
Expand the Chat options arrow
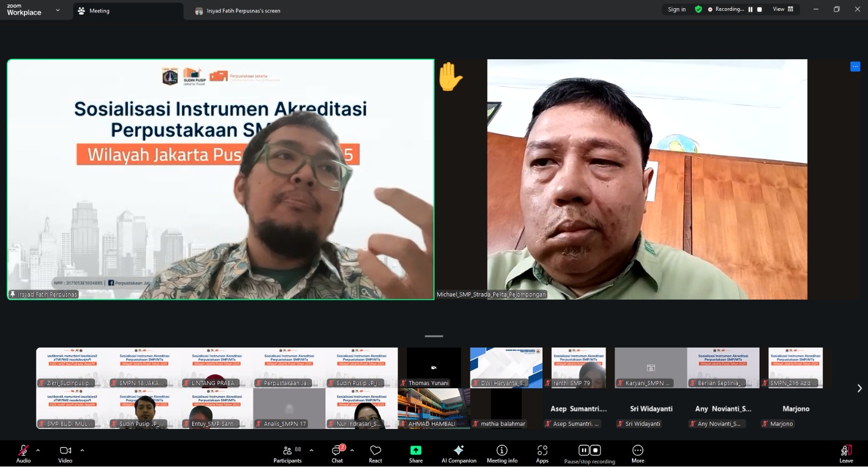click(352, 450)
